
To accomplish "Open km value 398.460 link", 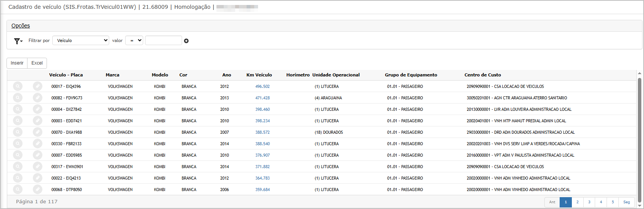I will pyautogui.click(x=263, y=109).
